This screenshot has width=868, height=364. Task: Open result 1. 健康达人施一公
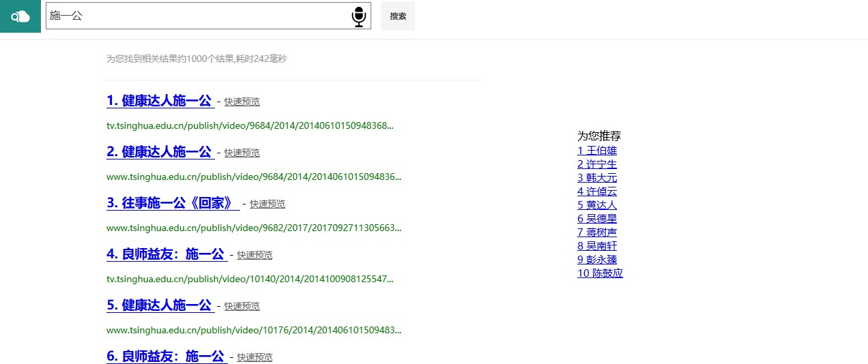160,101
